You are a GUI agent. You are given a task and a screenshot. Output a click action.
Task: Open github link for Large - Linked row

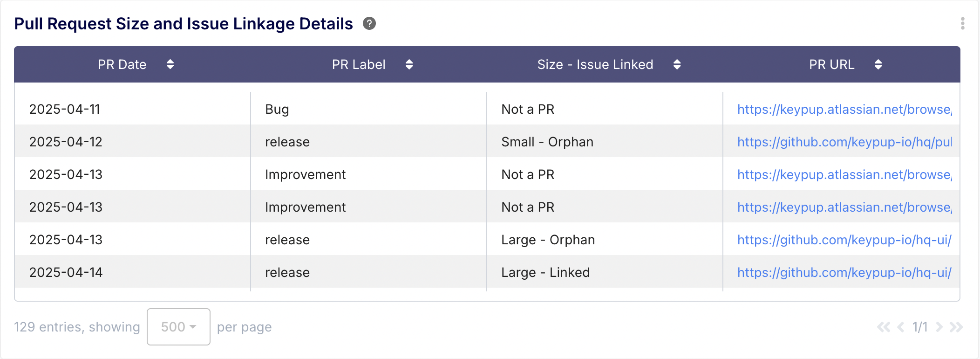click(844, 272)
